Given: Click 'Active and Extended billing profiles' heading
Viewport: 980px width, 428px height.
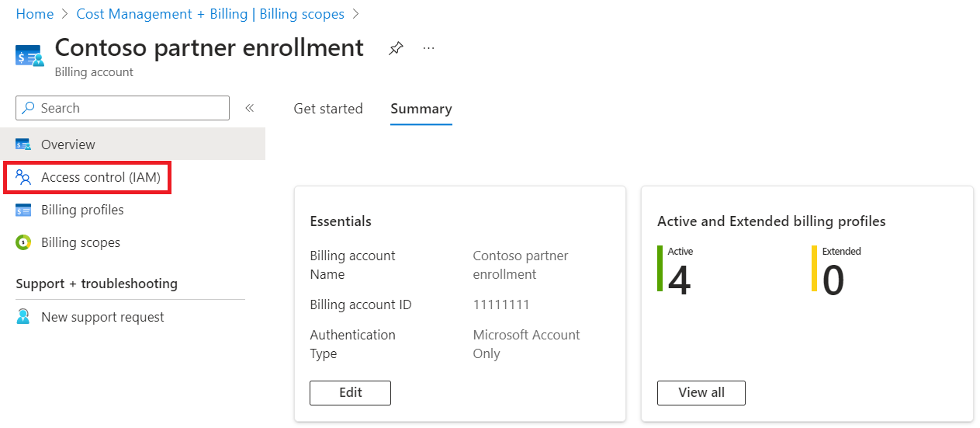Looking at the screenshot, I should [771, 221].
